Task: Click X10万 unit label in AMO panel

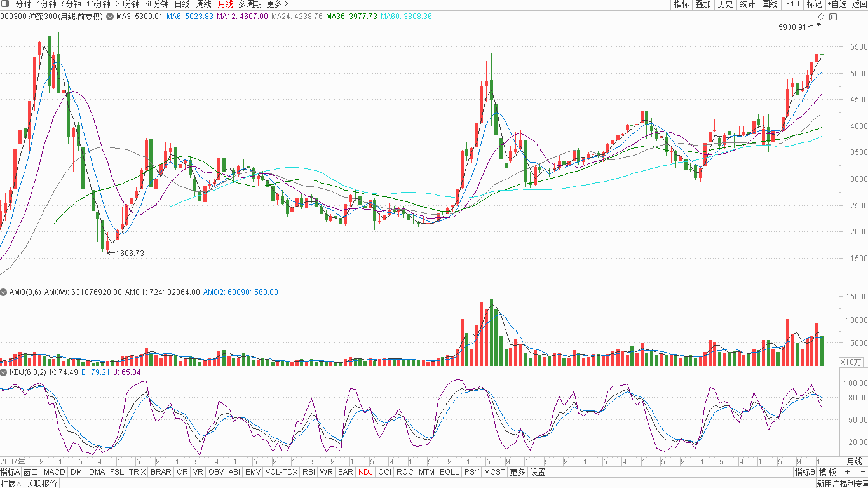Action: point(851,362)
